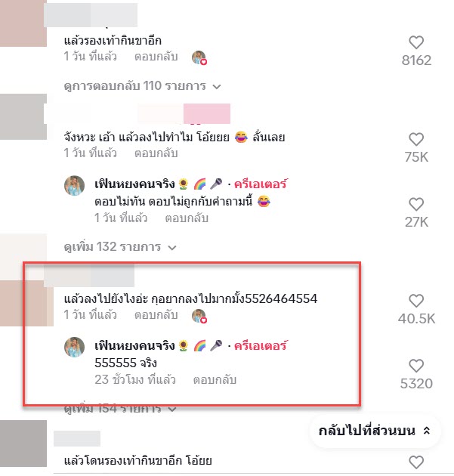454x476 pixels.
Task: Like the comment with 40.5K likes
Action: pyautogui.click(x=416, y=301)
